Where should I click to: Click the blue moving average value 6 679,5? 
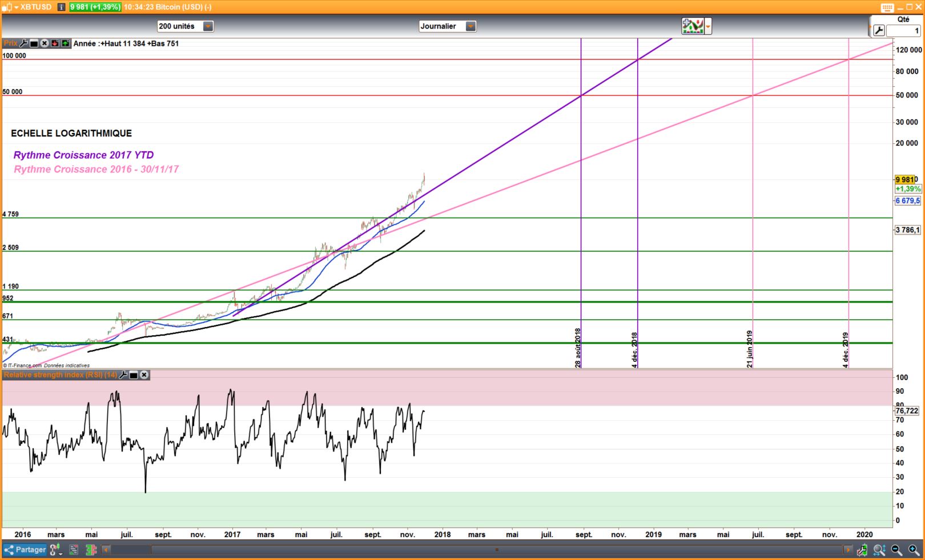(908, 200)
